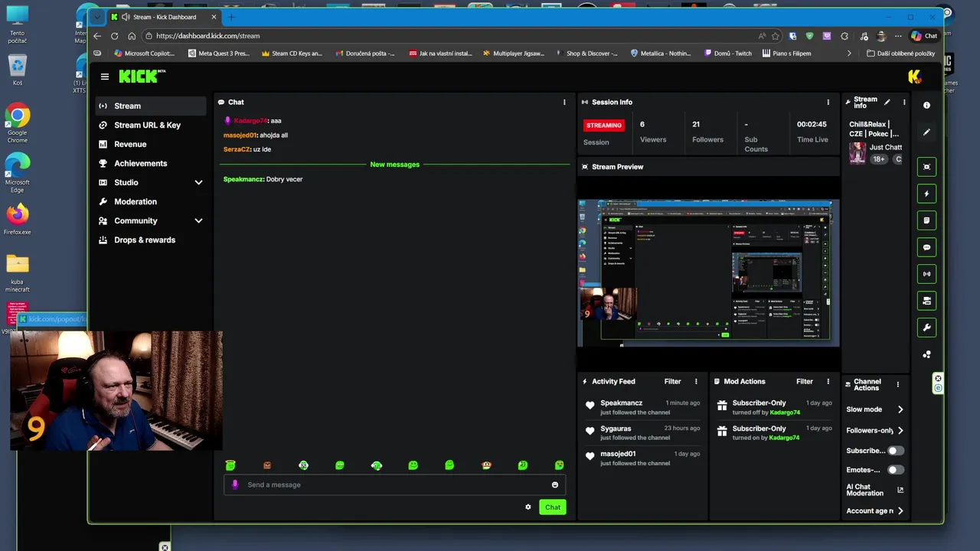Toggle Emotes-only chat switch
Viewport: 980px width, 551px height.
[x=895, y=470]
